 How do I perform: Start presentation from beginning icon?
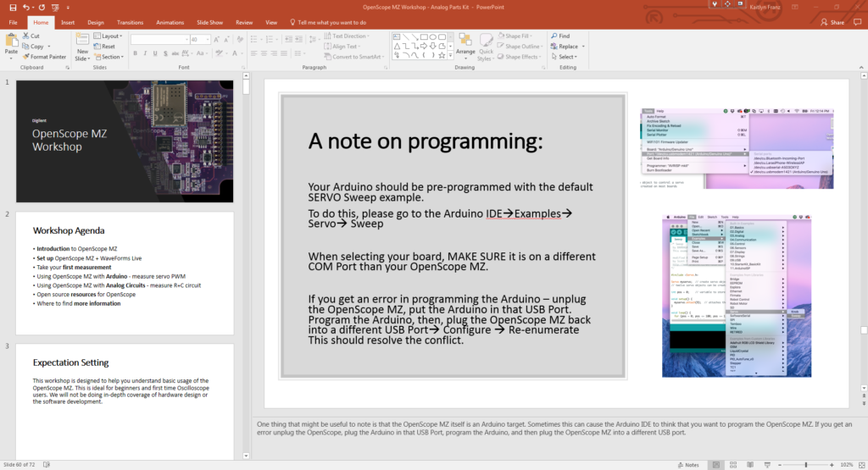pos(55,7)
